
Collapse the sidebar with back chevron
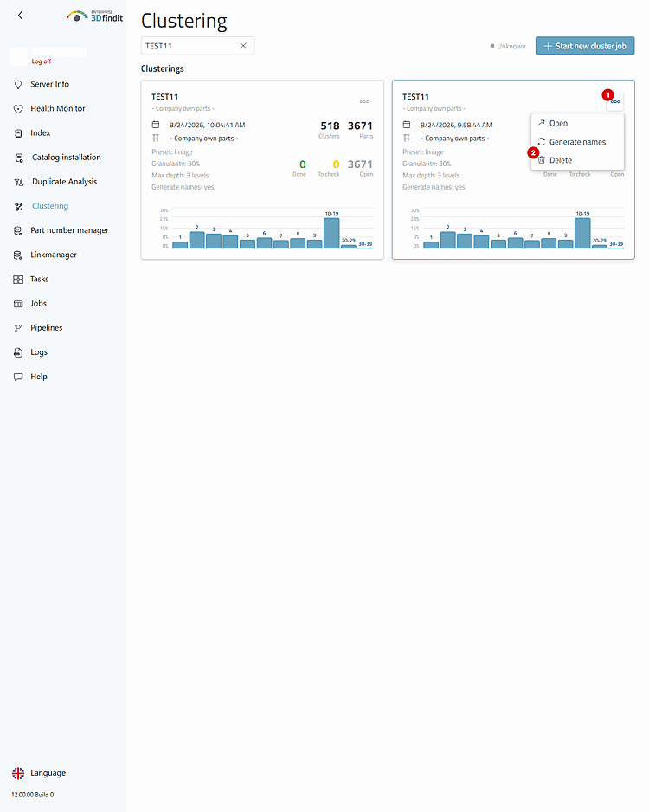[x=20, y=16]
